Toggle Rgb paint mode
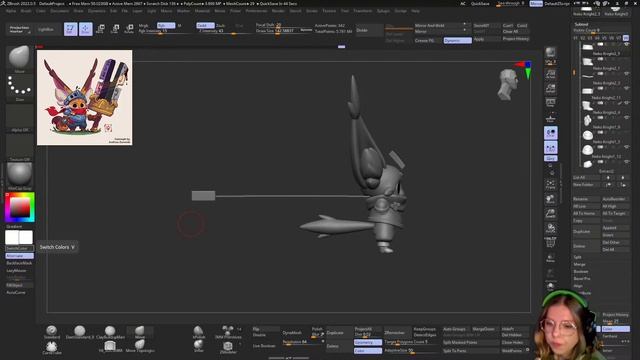 [x=166, y=25]
